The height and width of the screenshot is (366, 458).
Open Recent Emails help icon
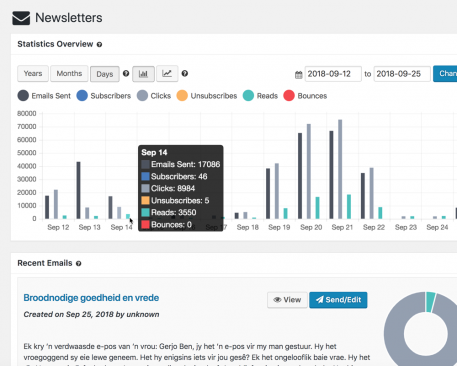78,263
